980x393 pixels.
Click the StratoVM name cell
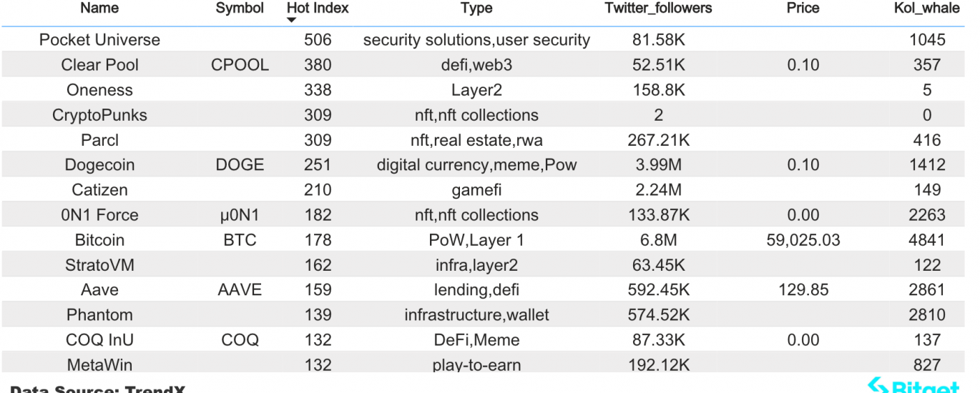[99, 265]
